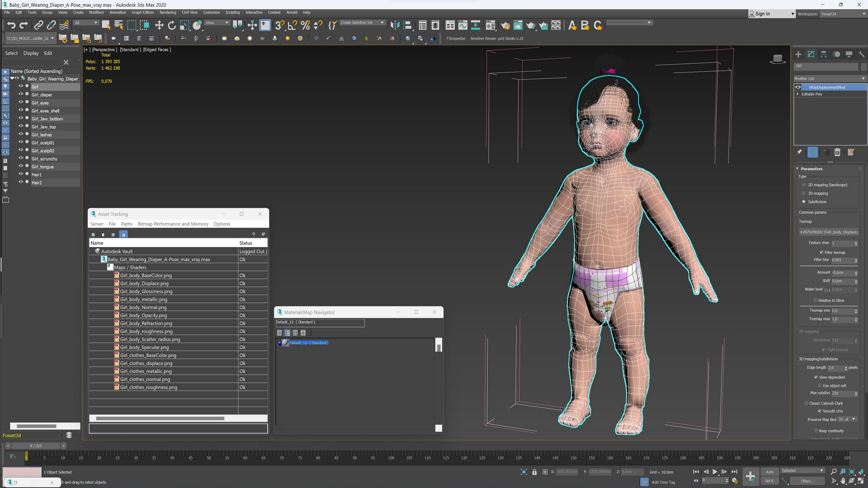Expand the Editable Poly modifier entry

click(798, 94)
